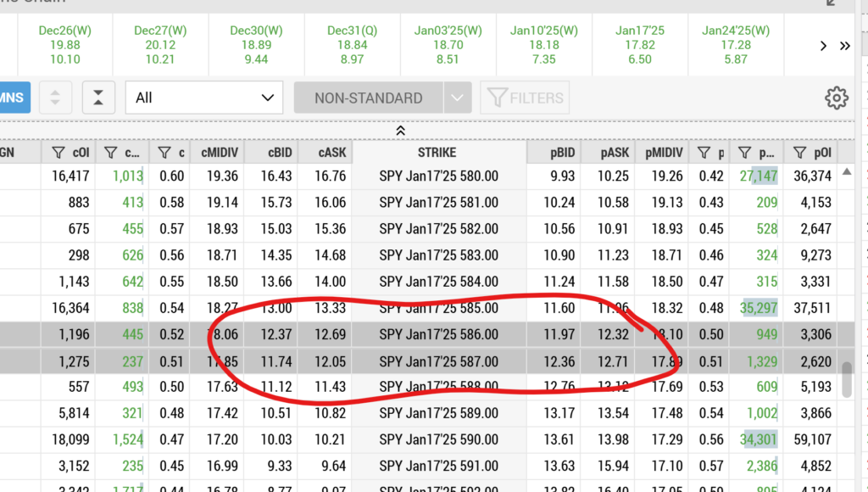Click call open interest 18,099 value
Screen dimensions: 868x492
70,440
